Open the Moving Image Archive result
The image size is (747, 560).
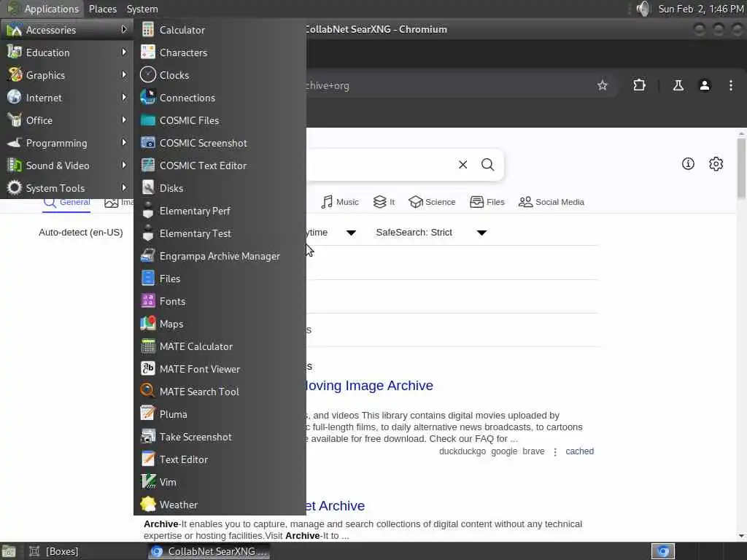pyautogui.click(x=370, y=385)
